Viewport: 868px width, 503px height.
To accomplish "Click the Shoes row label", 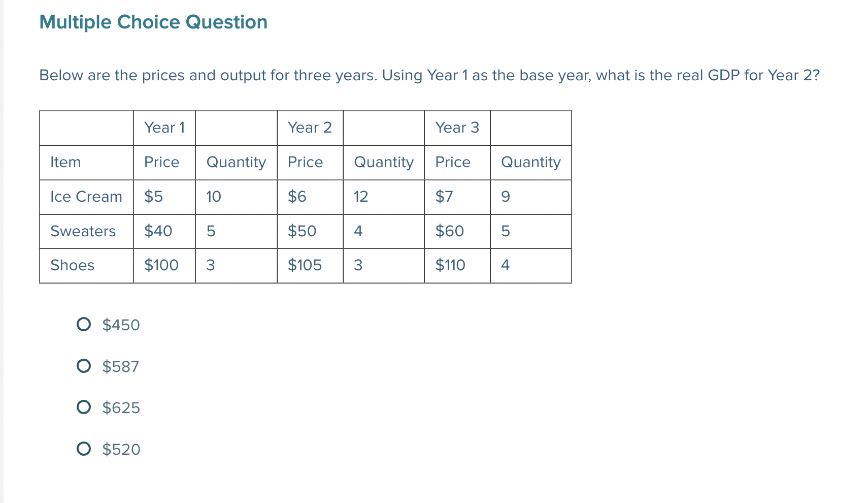I will [72, 265].
